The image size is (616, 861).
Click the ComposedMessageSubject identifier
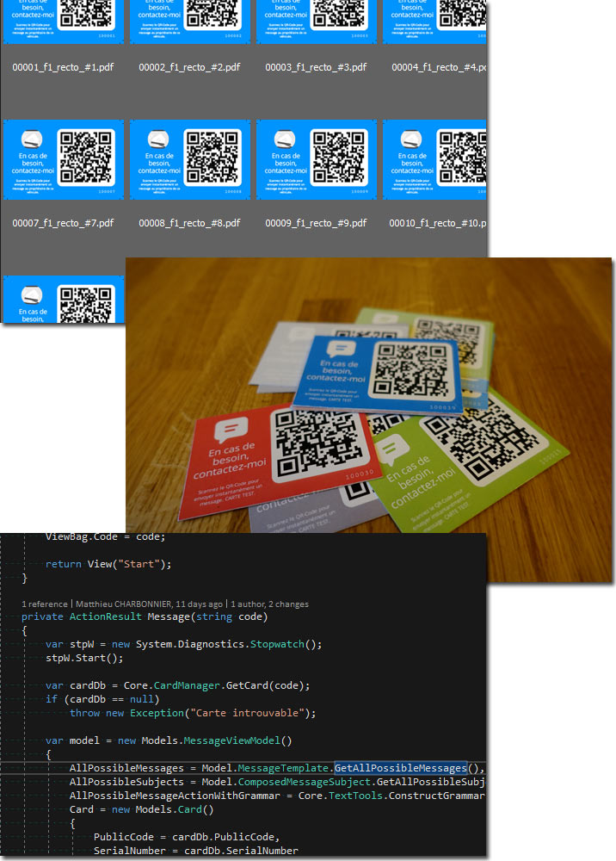tap(305, 782)
